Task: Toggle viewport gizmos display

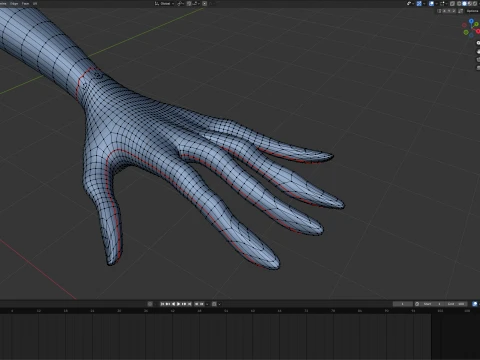Action: click(419, 3)
